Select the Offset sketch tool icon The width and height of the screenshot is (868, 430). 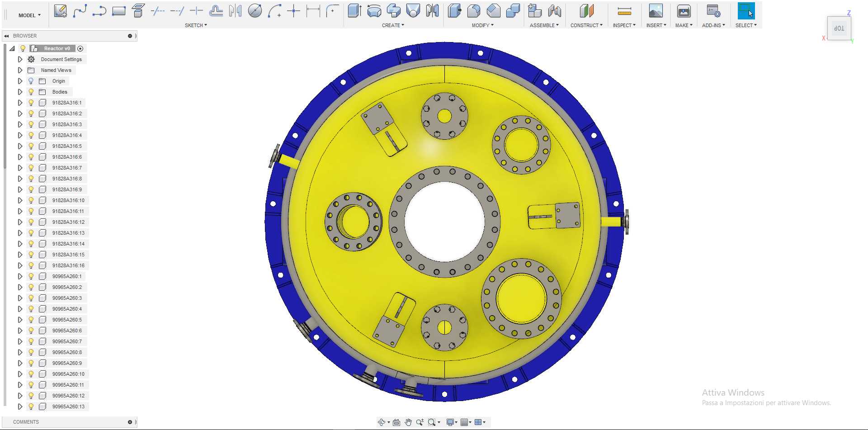216,11
